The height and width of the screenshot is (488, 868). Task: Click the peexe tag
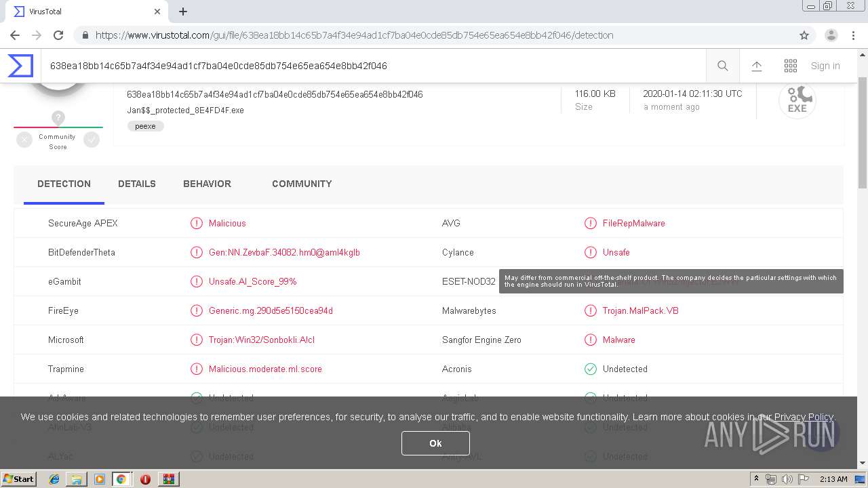(x=145, y=126)
